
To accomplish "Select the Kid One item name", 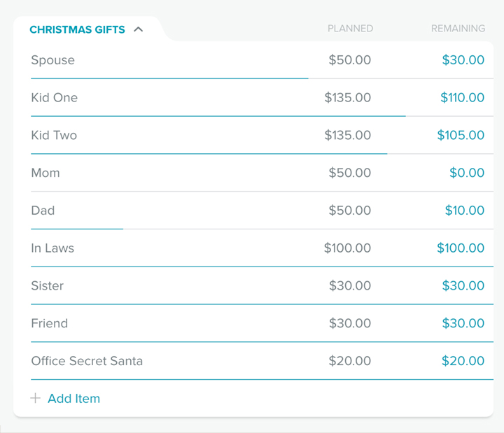I will click(55, 98).
